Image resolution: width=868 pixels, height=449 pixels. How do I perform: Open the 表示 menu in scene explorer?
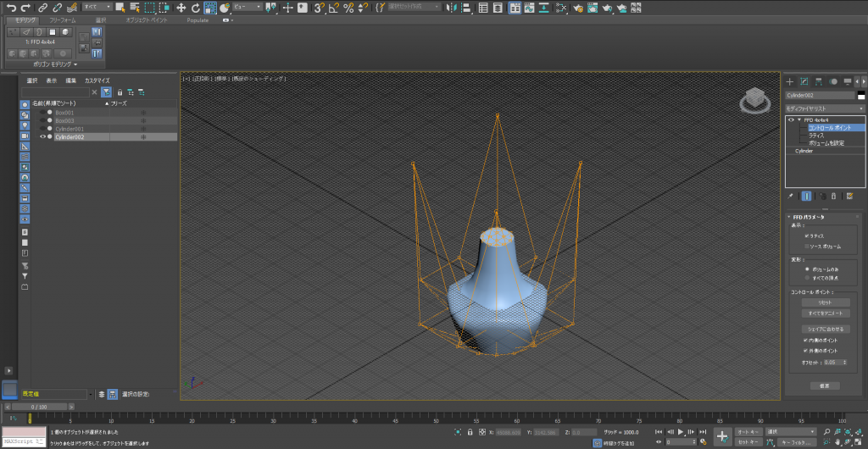pos(51,80)
